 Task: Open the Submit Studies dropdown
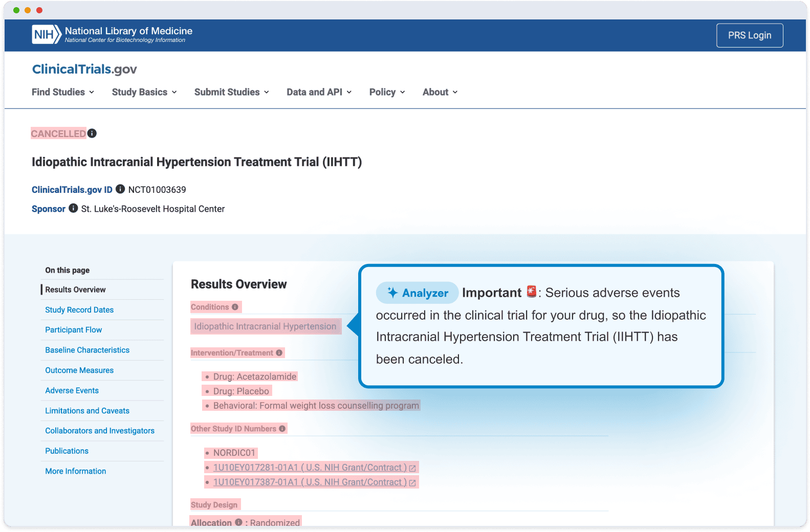[x=232, y=92]
